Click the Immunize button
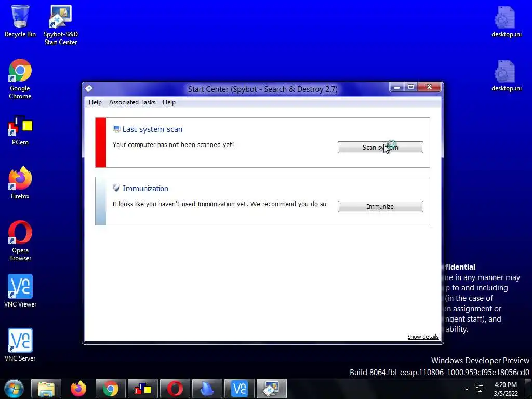 tap(380, 206)
